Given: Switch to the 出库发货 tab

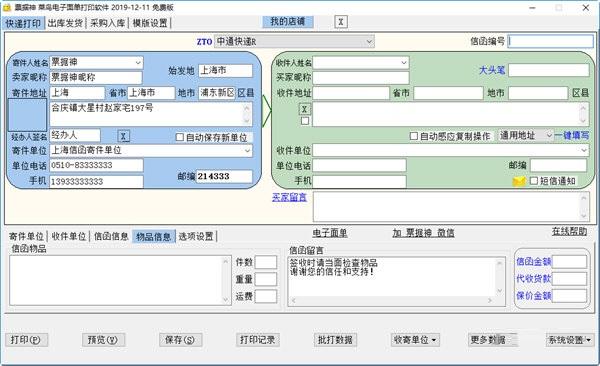Looking at the screenshot, I should tap(65, 23).
